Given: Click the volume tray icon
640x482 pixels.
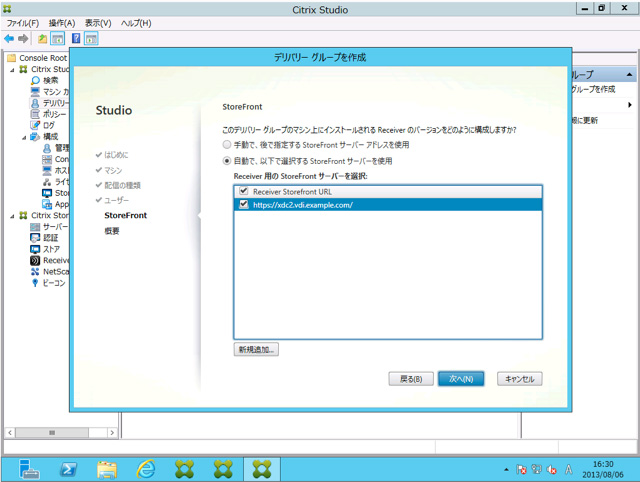Looking at the screenshot, I should click(x=552, y=470).
